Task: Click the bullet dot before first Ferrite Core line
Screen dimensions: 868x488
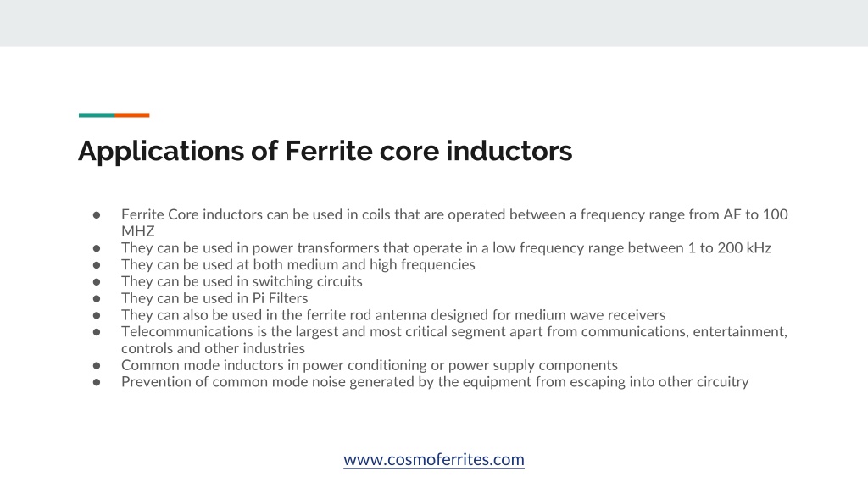Action: 97,214
